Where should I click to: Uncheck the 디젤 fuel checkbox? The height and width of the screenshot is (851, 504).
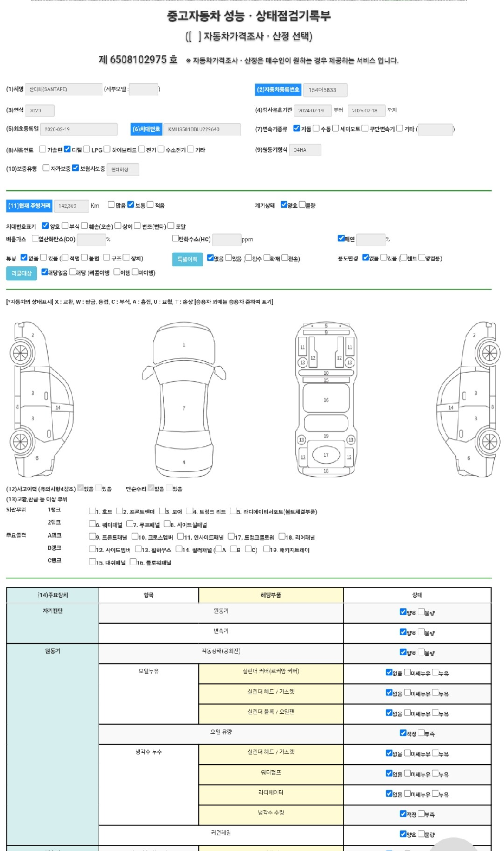point(67,149)
